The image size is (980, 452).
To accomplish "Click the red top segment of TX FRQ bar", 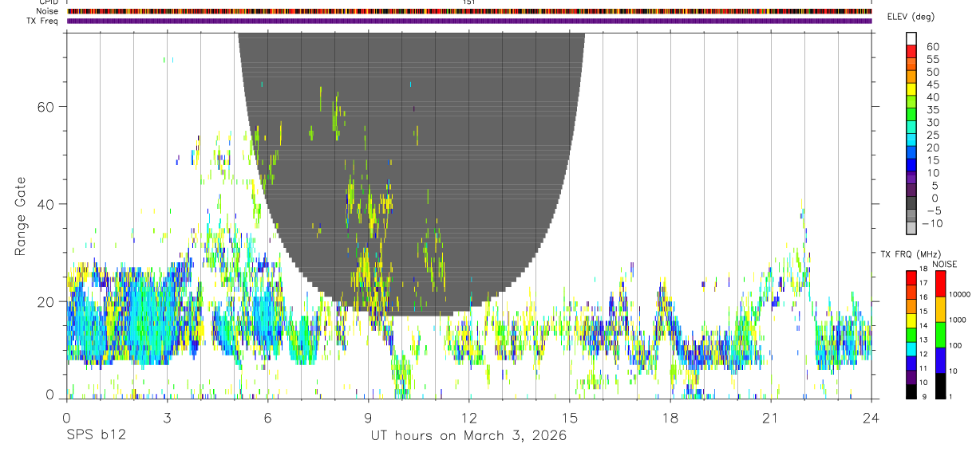I will (911, 277).
